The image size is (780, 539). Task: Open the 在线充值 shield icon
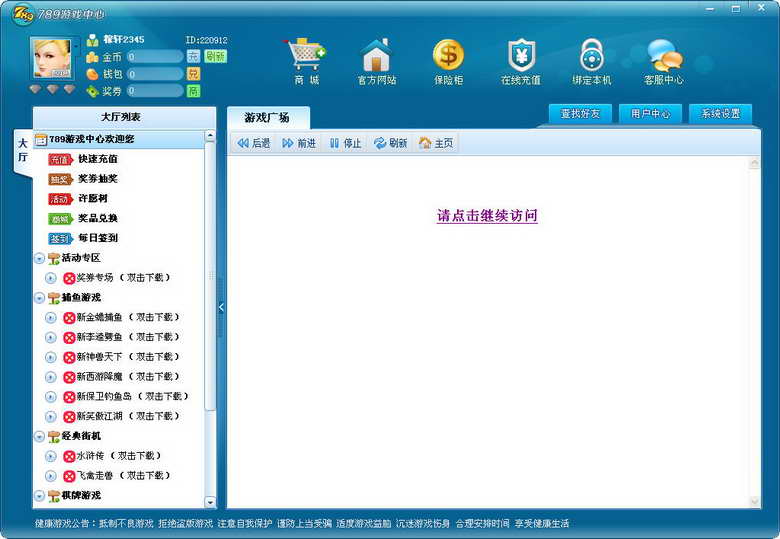click(520, 55)
